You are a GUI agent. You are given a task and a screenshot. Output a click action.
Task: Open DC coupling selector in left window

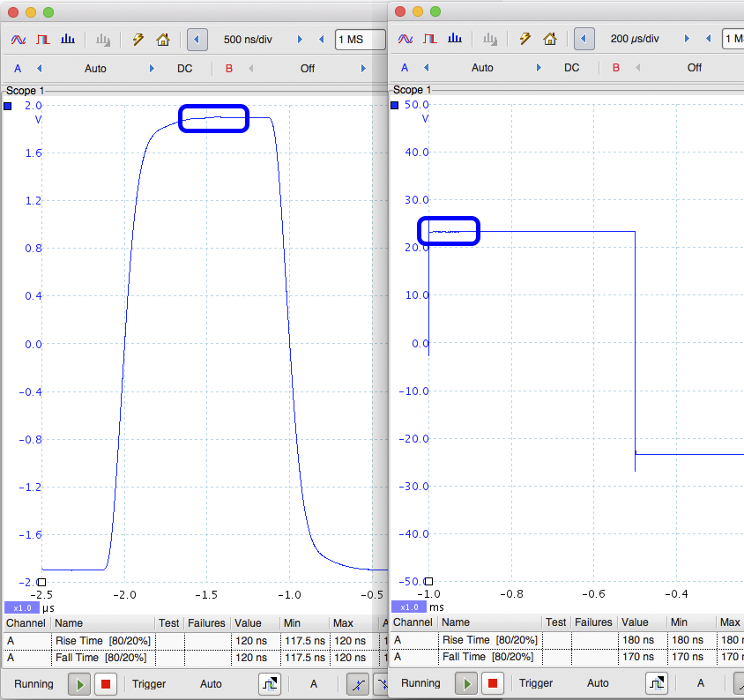pos(184,69)
